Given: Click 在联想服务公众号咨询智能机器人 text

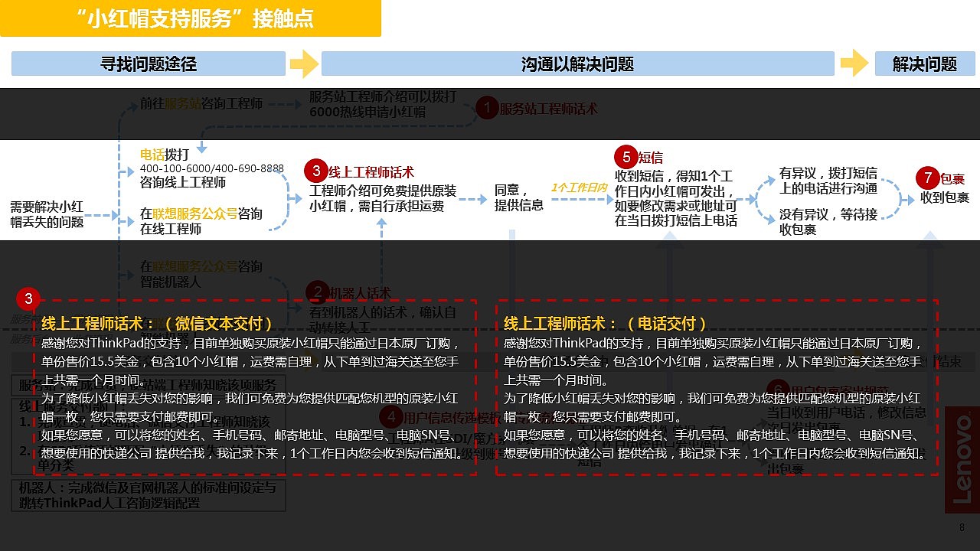Looking at the screenshot, I should pos(201,274).
